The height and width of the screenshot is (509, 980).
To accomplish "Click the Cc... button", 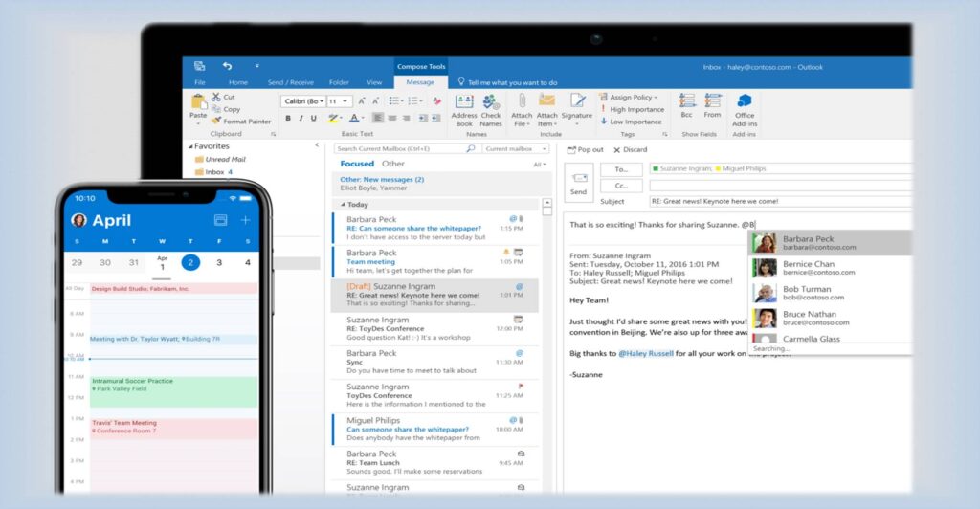I will (621, 186).
